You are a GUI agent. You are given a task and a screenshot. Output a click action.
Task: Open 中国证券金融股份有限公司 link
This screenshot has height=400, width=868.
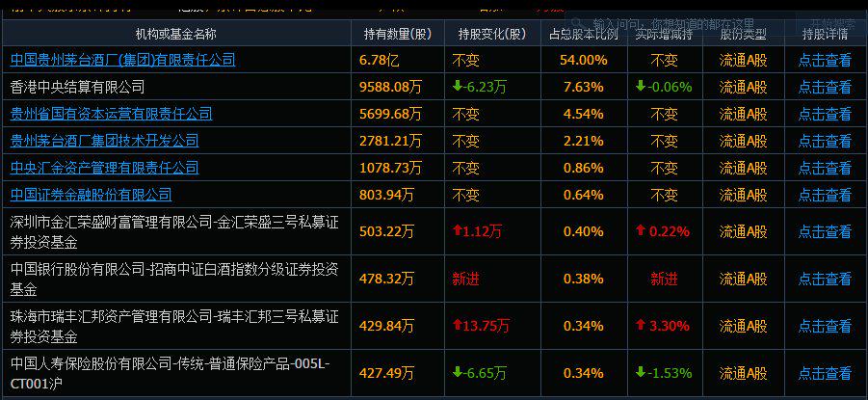(91, 195)
